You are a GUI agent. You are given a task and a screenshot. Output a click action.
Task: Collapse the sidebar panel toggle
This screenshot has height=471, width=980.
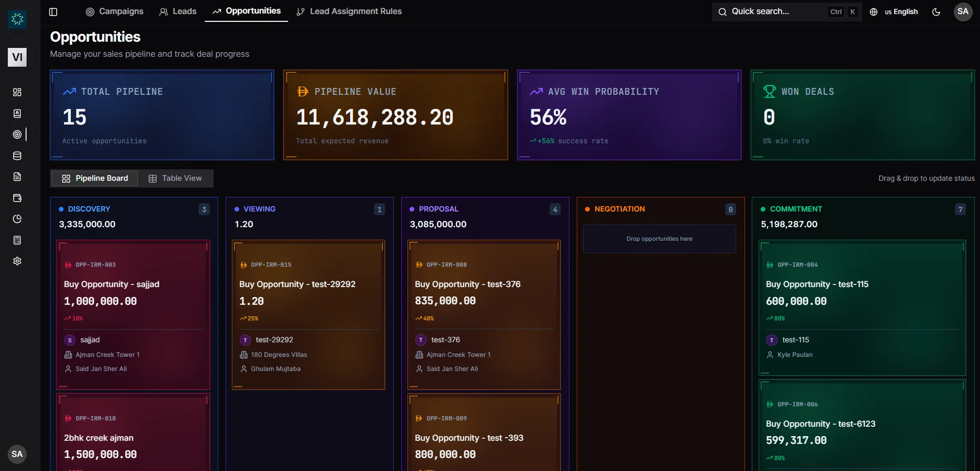point(53,11)
